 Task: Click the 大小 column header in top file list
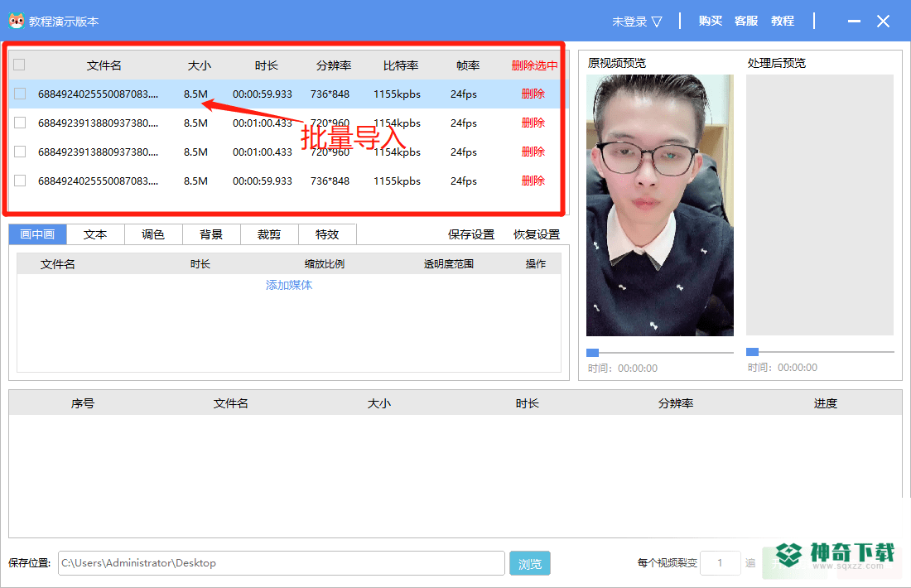point(200,65)
